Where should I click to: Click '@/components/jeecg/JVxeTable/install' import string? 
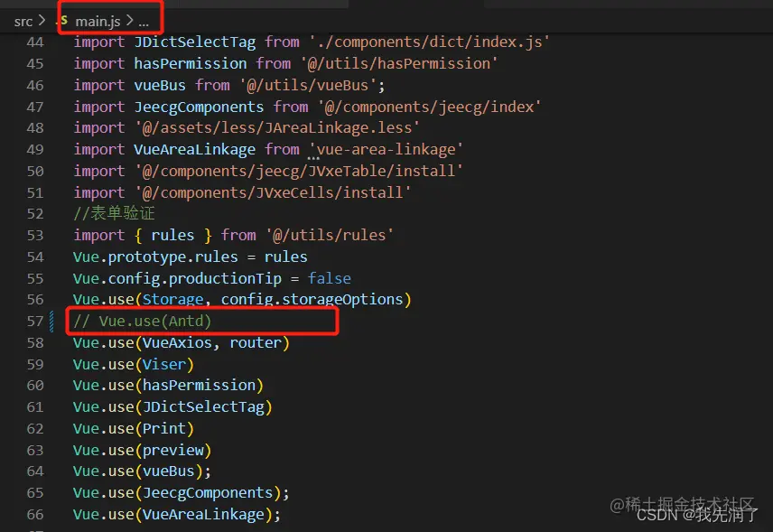[x=299, y=171]
